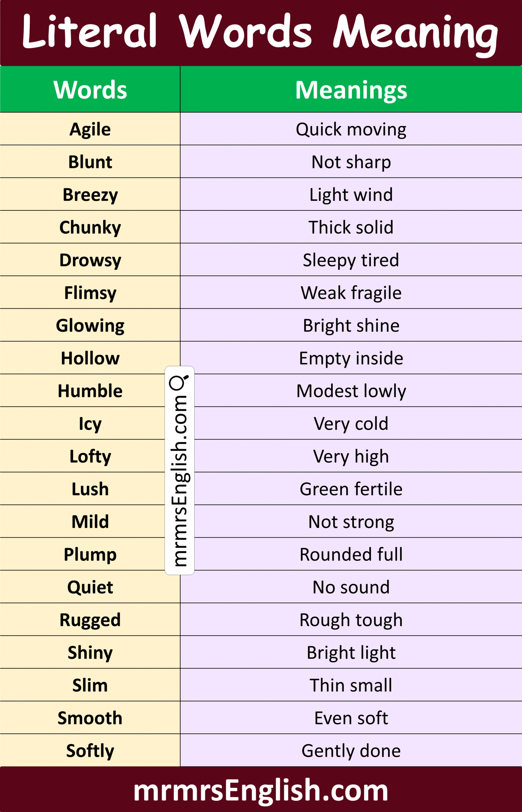Open the mrmrsEnglish.com link in the footer
Screen dimensions: 522x812
261,790
